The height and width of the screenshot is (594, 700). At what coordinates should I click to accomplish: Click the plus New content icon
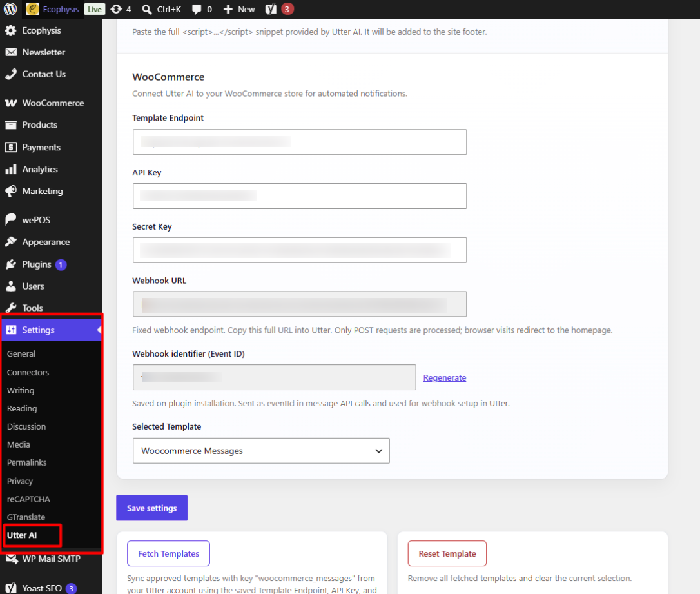pyautogui.click(x=228, y=10)
